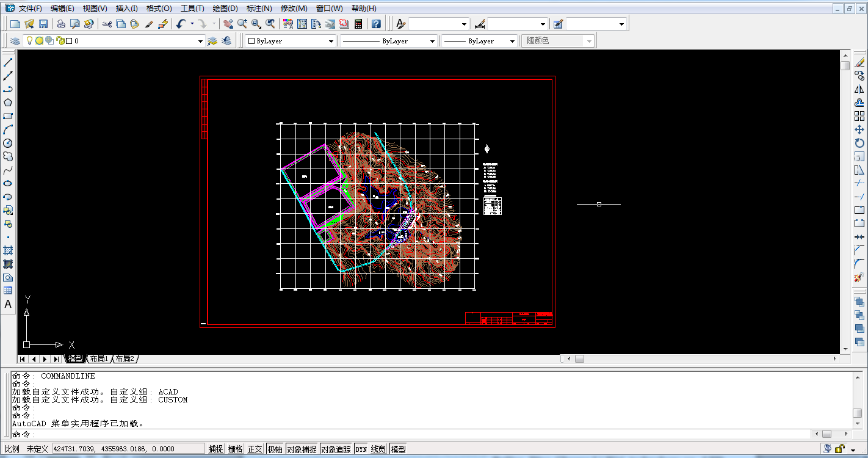
Task: Click the 模型 button in status bar
Action: pyautogui.click(x=398, y=449)
